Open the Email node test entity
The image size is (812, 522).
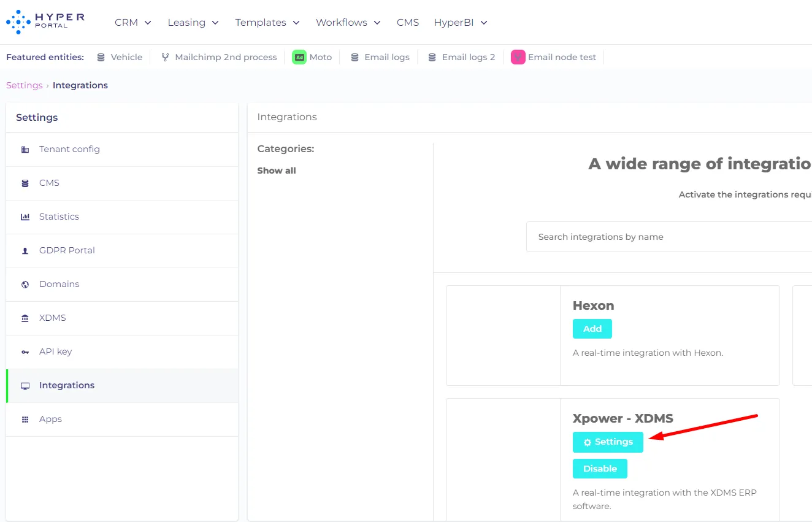554,57
